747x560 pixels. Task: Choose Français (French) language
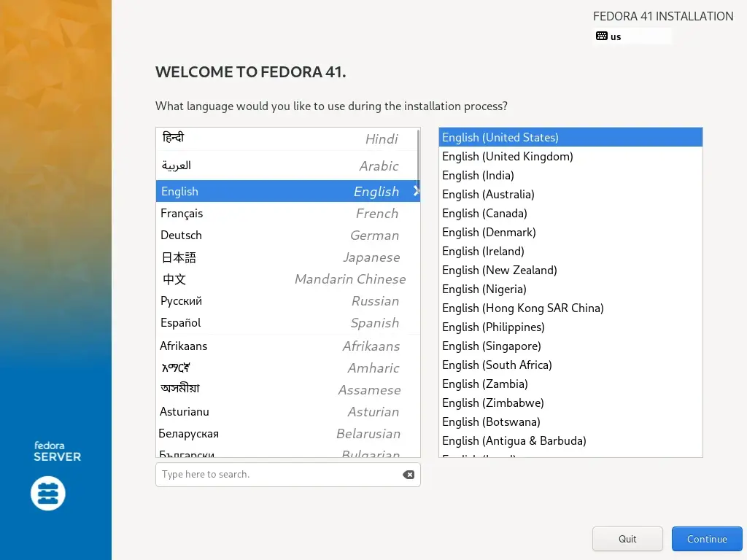(287, 214)
